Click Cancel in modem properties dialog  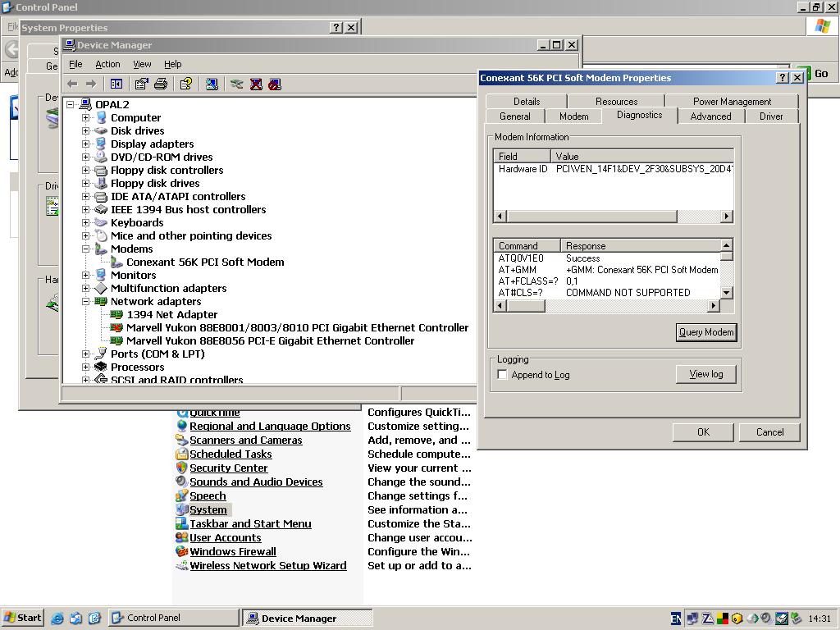tap(769, 432)
